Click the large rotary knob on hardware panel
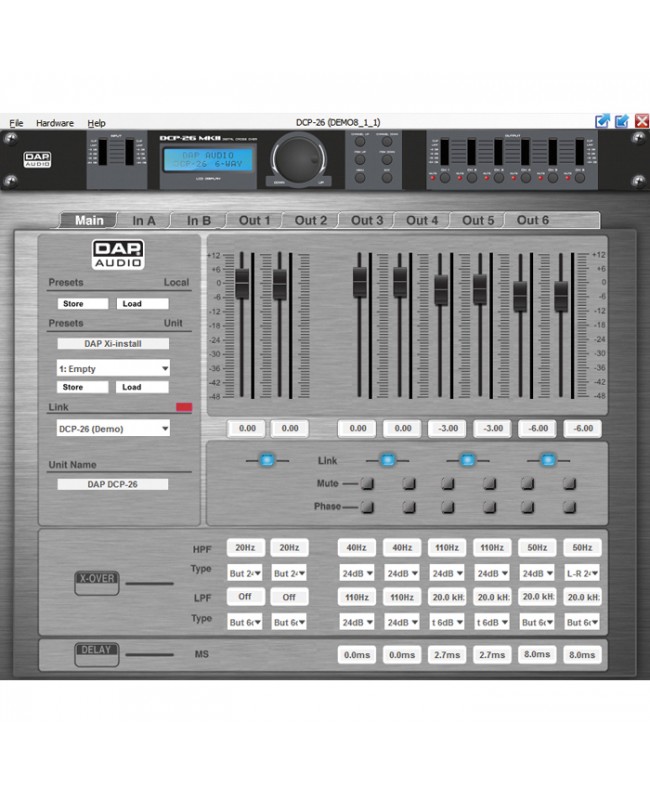 tap(299, 158)
